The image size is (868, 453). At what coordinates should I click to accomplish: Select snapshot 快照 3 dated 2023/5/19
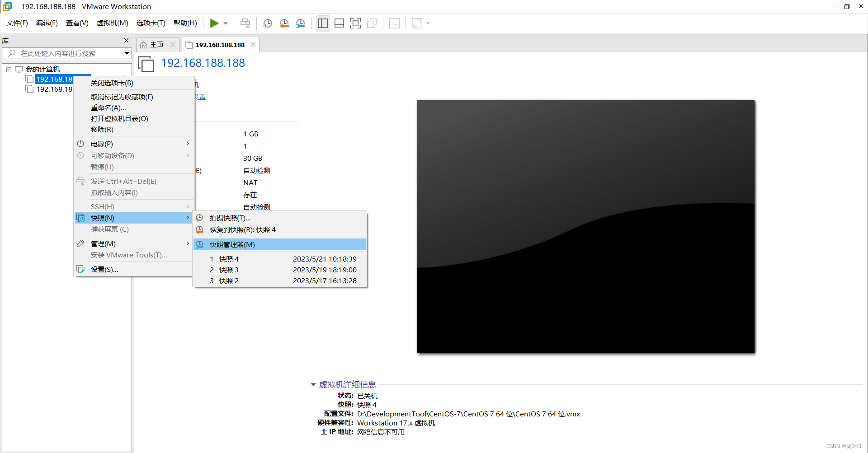[x=280, y=270]
